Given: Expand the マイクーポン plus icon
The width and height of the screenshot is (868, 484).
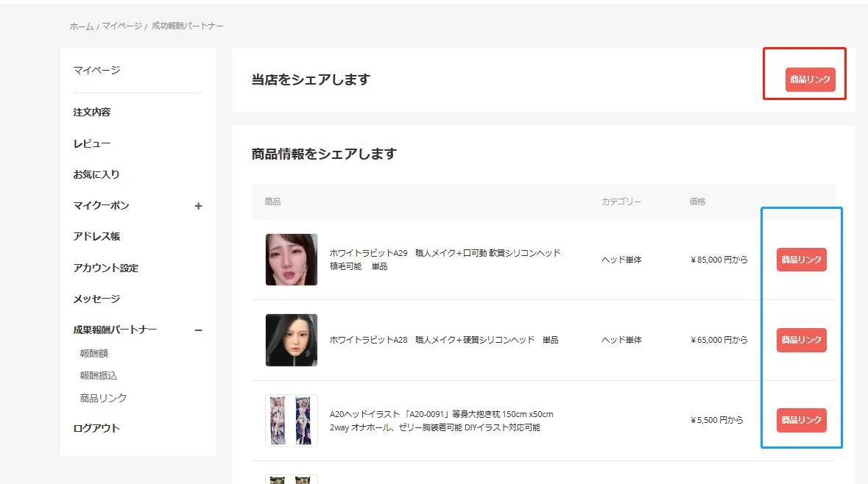Looking at the screenshot, I should point(198,206).
